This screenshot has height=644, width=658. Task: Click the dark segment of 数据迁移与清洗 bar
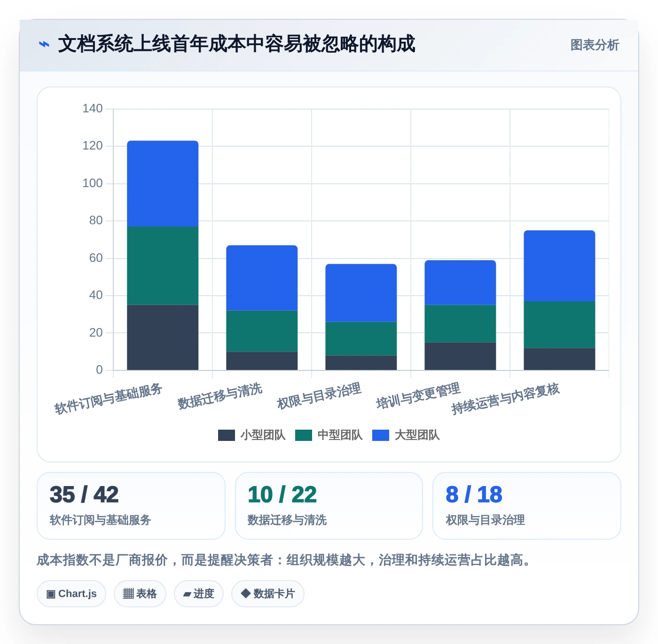(262, 361)
